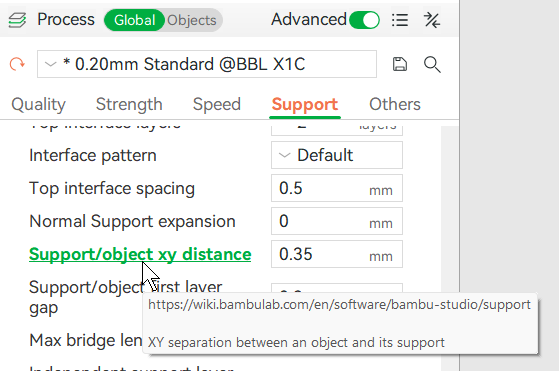Click the Process layers icon

17,20
